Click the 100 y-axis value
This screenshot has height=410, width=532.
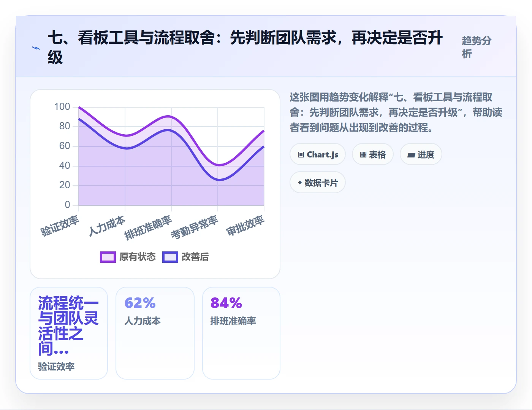(62, 106)
